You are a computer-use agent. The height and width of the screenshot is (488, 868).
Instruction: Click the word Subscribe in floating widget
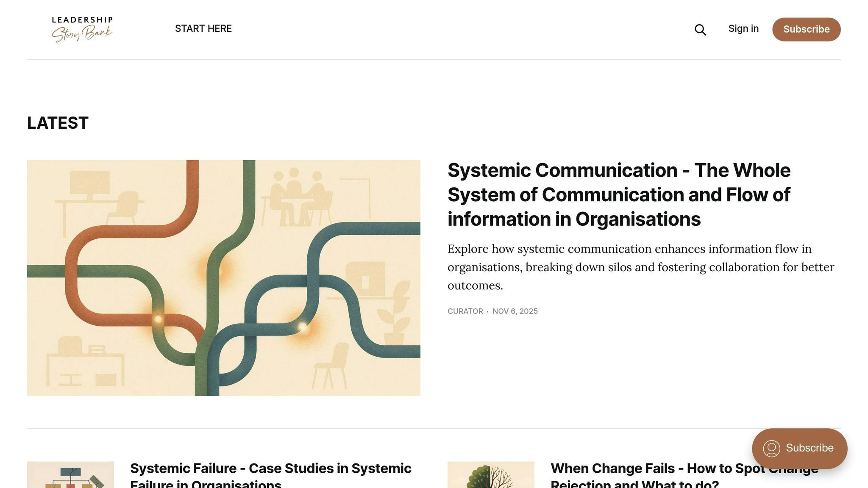pos(809,448)
